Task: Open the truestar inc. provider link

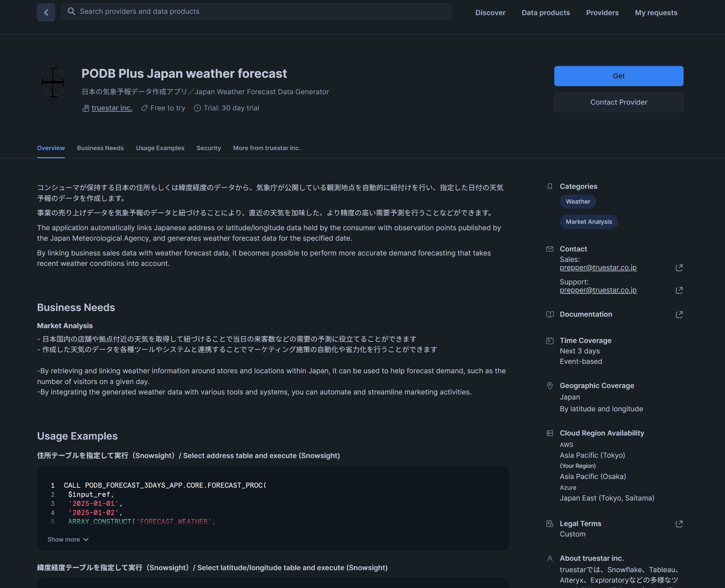Action: click(112, 108)
